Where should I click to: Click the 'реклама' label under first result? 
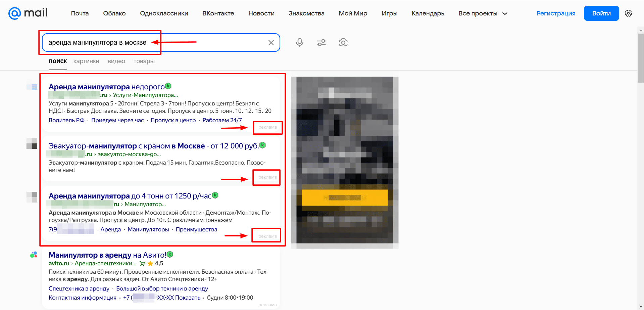267,127
